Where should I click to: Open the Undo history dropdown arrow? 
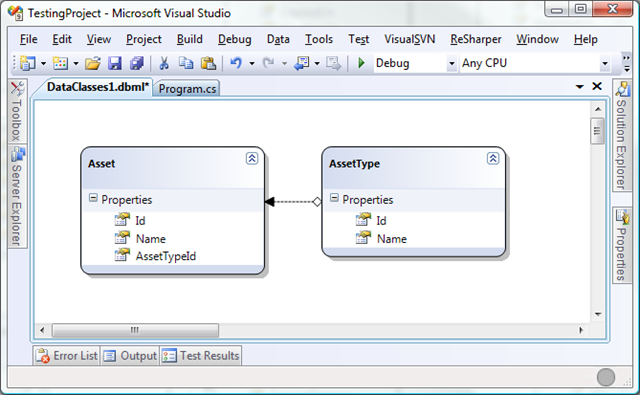pos(252,64)
